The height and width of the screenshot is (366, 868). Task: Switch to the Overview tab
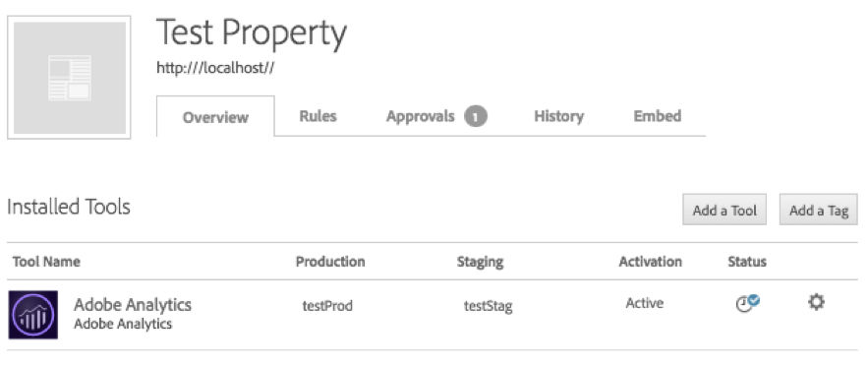coord(215,117)
